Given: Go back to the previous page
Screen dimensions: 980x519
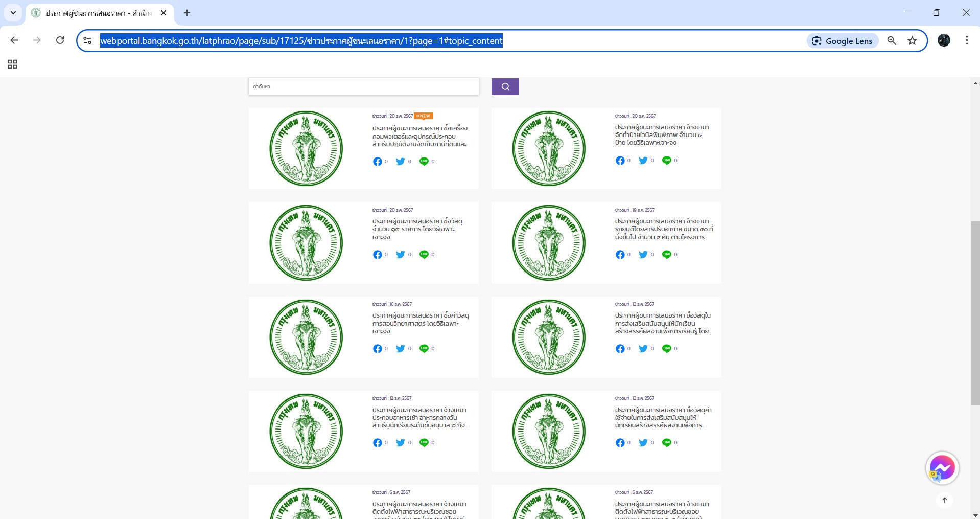Looking at the screenshot, I should pyautogui.click(x=14, y=40).
